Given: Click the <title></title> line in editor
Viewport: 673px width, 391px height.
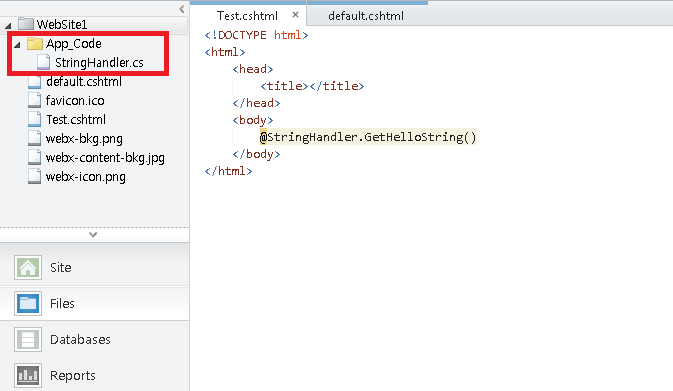Looking at the screenshot, I should pyautogui.click(x=312, y=86).
